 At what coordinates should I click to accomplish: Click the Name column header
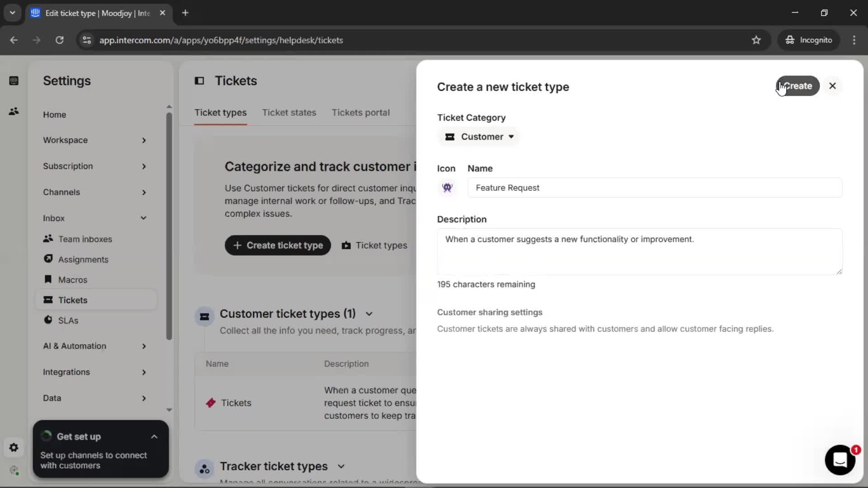(217, 364)
